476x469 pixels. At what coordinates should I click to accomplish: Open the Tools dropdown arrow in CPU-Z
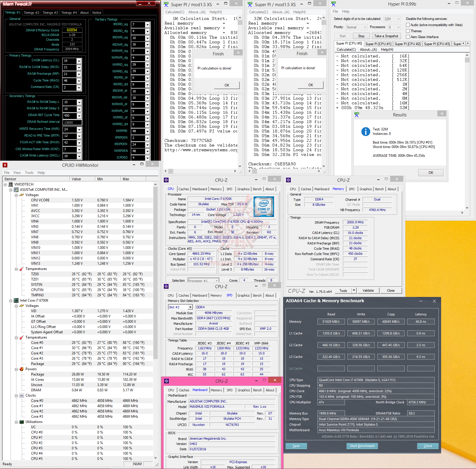tap(354, 290)
